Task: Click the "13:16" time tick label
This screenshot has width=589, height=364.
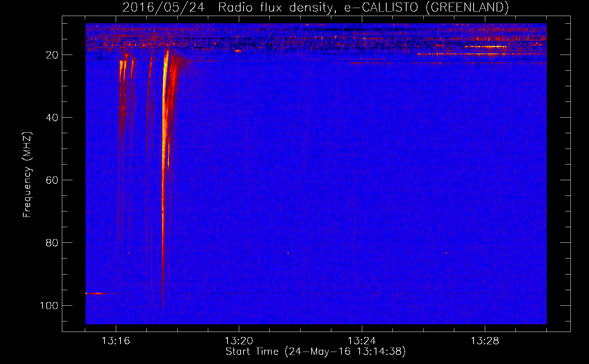Action: [116, 341]
